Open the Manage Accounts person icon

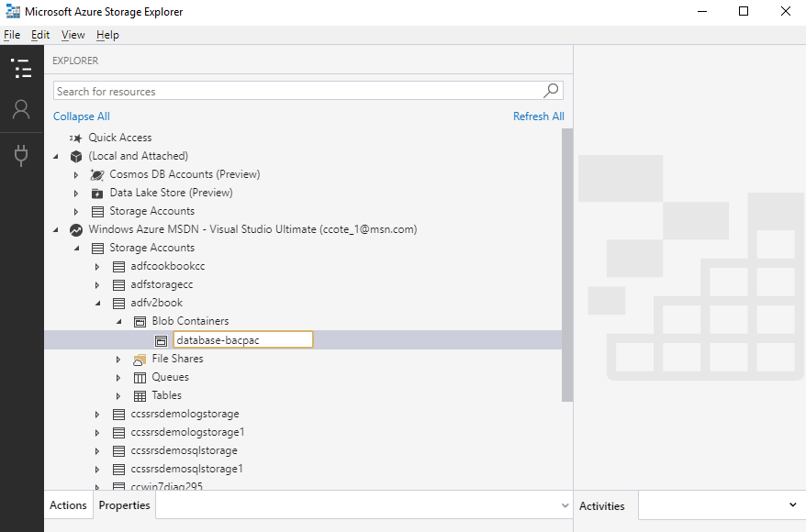(x=22, y=109)
